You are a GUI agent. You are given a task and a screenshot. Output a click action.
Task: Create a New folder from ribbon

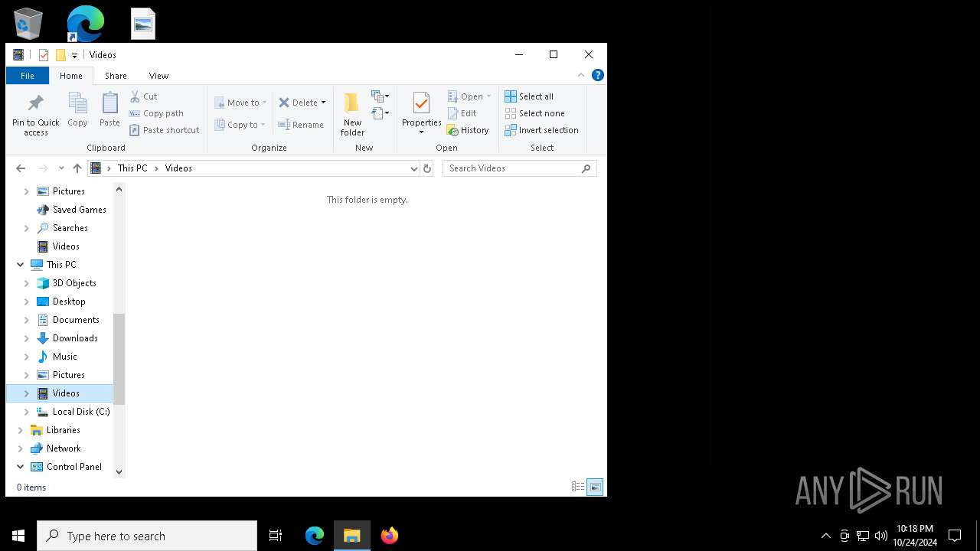tap(352, 114)
